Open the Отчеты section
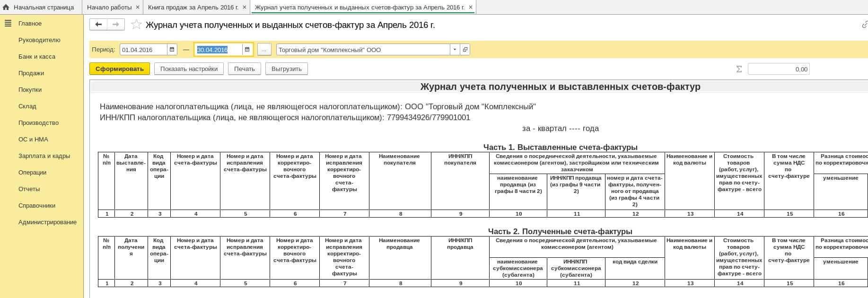 pyautogui.click(x=29, y=189)
